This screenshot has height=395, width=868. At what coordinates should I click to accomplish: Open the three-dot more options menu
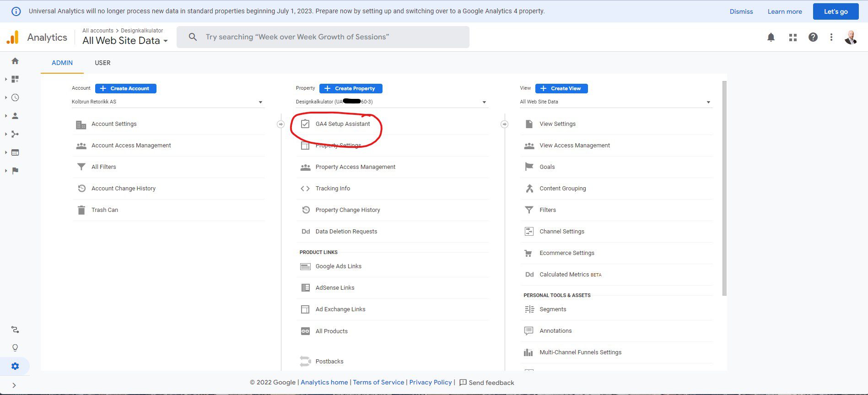point(831,38)
